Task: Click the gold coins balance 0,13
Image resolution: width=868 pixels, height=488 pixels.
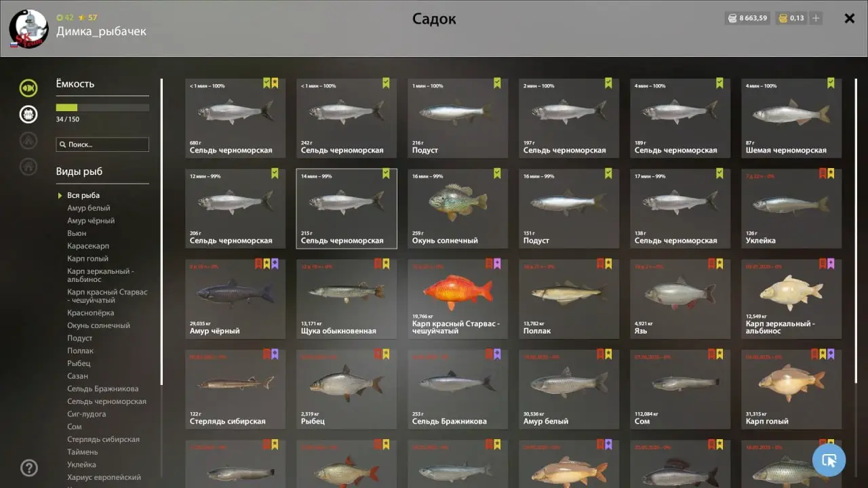Action: pyautogui.click(x=791, y=18)
